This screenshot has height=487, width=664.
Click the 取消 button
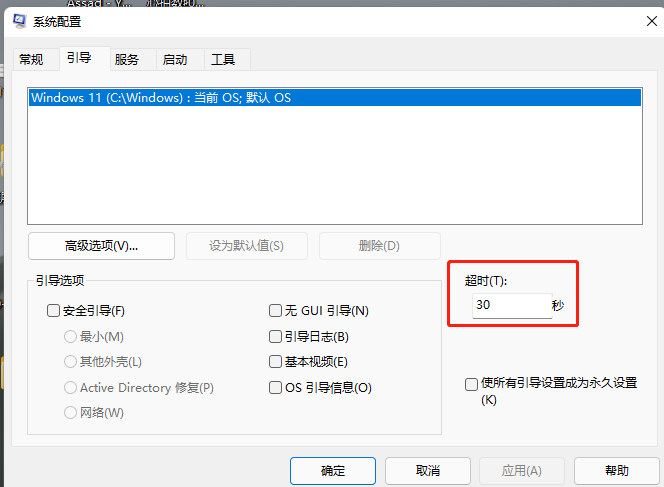pyautogui.click(x=428, y=470)
